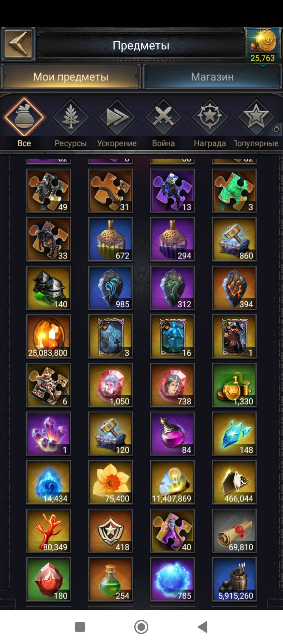This screenshot has width=283, height=644.
Task: Tap the back arrow button
Action: tap(18, 44)
